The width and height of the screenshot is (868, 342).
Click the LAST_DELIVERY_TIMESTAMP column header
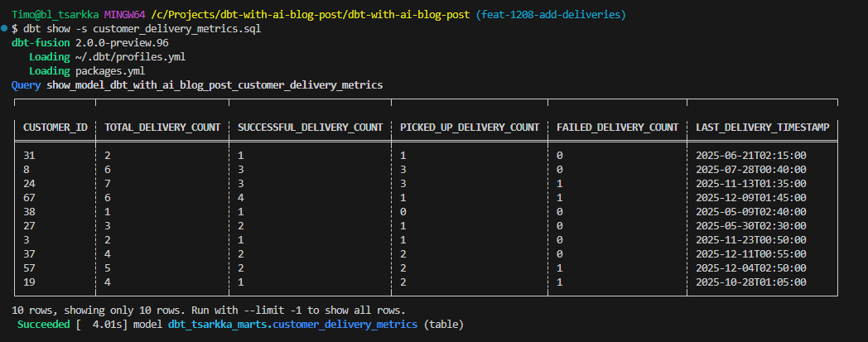coord(762,128)
